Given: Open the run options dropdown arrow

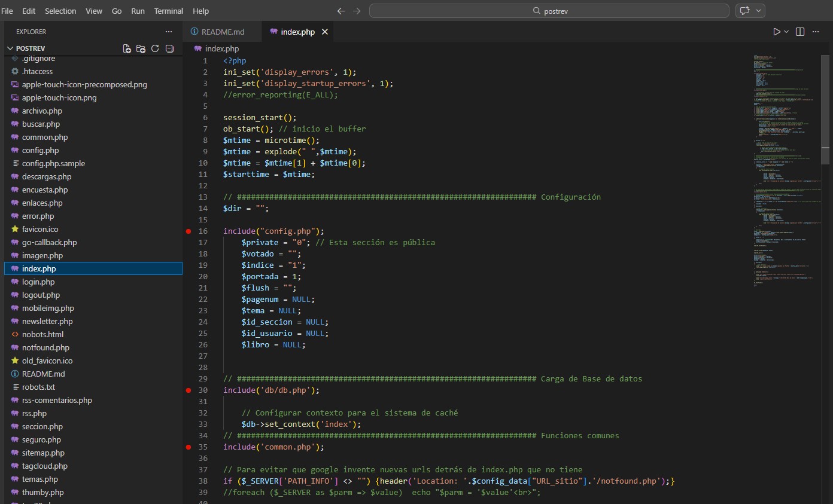Looking at the screenshot, I should (x=786, y=32).
